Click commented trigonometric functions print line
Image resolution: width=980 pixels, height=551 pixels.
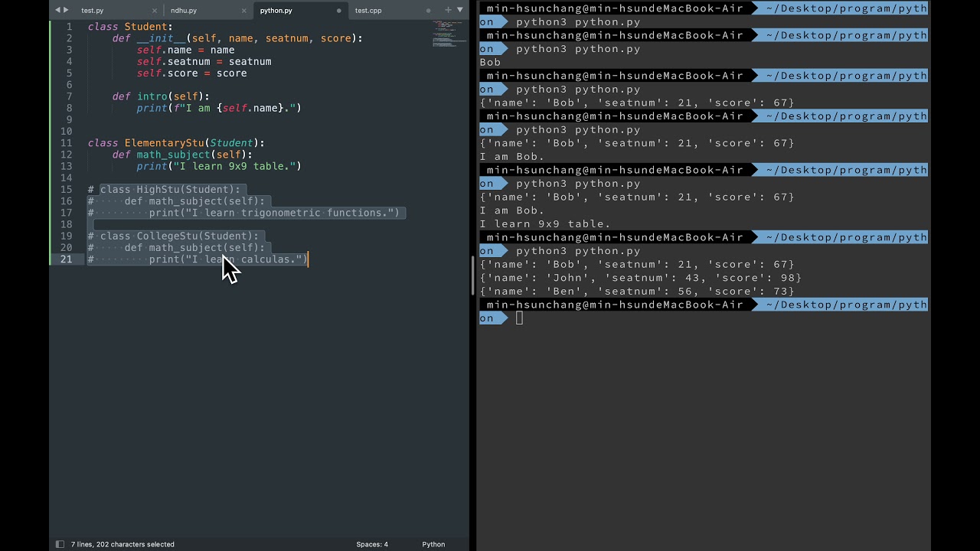tap(243, 213)
